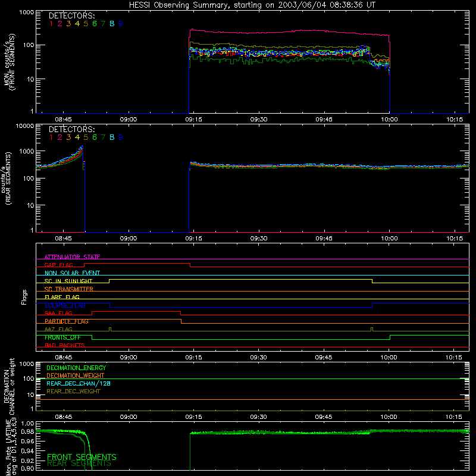Click 09:15 tick label under front segments plot
476x476 pixels.
194,120
